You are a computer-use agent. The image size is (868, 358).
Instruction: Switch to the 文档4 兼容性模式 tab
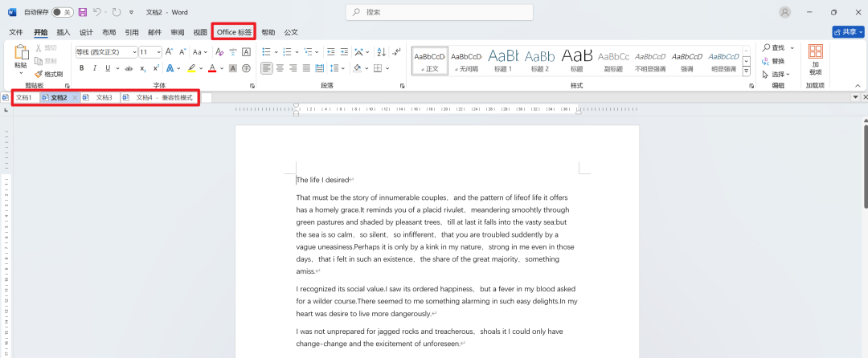point(160,98)
